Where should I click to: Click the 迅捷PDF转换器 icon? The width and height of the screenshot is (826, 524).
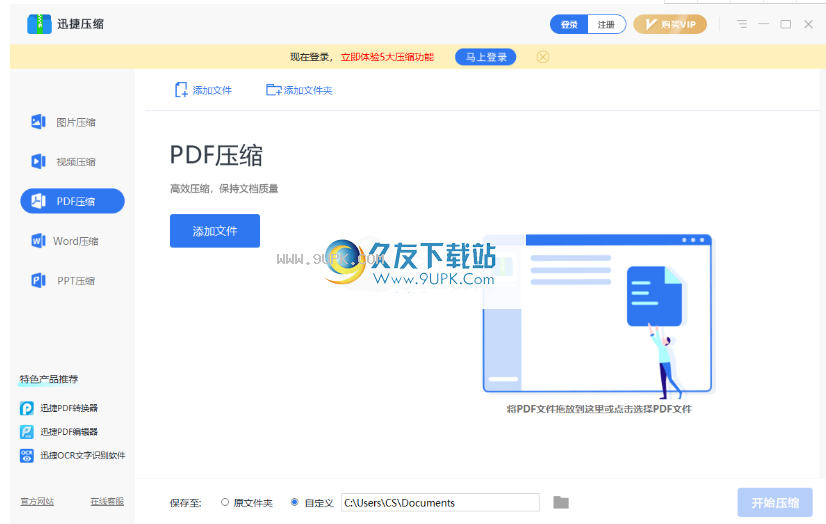27,408
